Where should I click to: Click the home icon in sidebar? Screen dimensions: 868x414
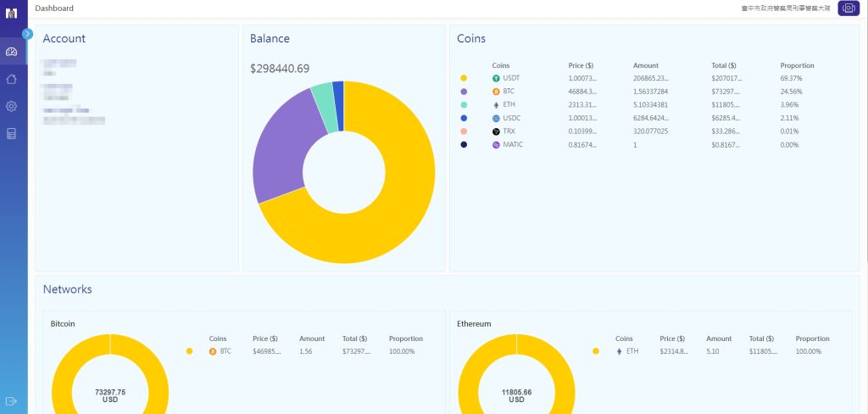(x=12, y=79)
